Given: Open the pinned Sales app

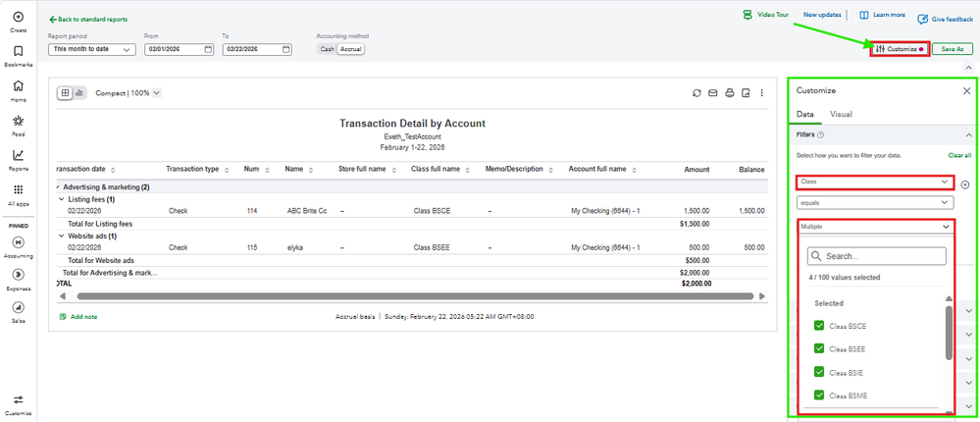Looking at the screenshot, I should [18, 311].
